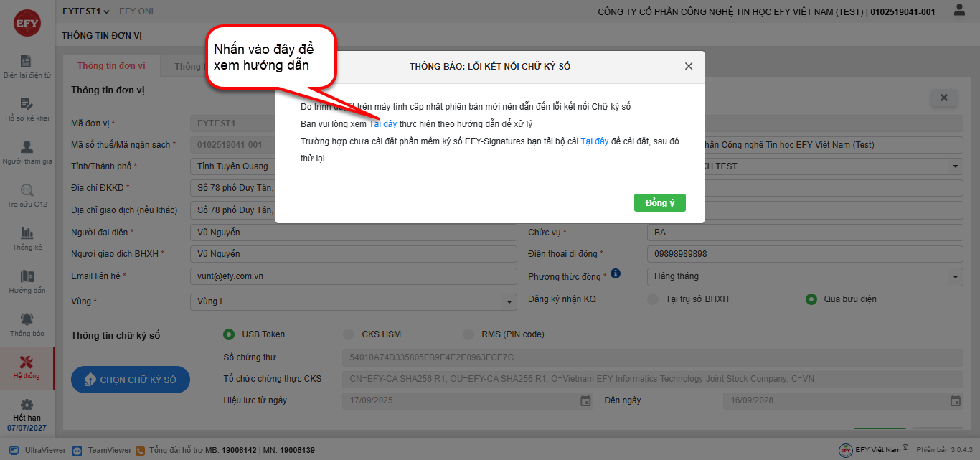Viewport: 980px width, 460px height.
Task: Open Thông báo bell icon
Action: [x=27, y=324]
